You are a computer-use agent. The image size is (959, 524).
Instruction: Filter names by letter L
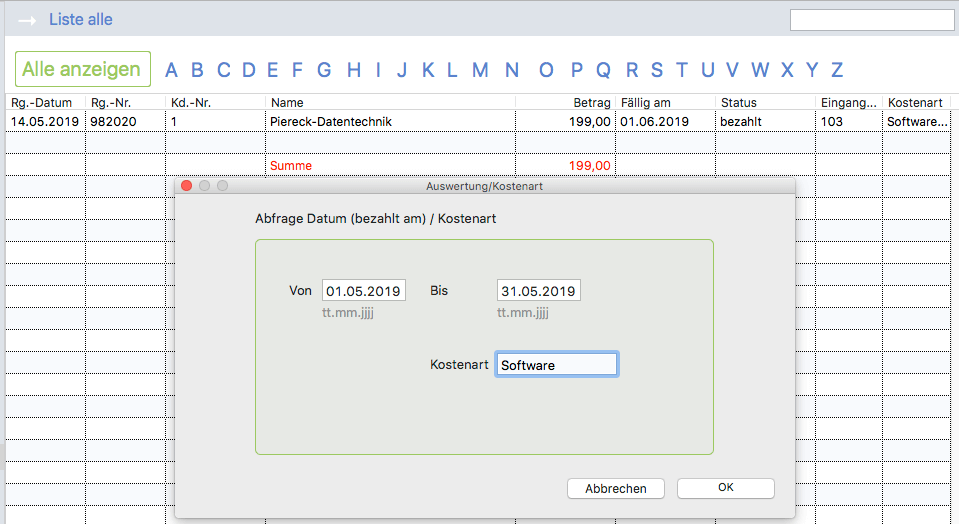pyautogui.click(x=452, y=70)
